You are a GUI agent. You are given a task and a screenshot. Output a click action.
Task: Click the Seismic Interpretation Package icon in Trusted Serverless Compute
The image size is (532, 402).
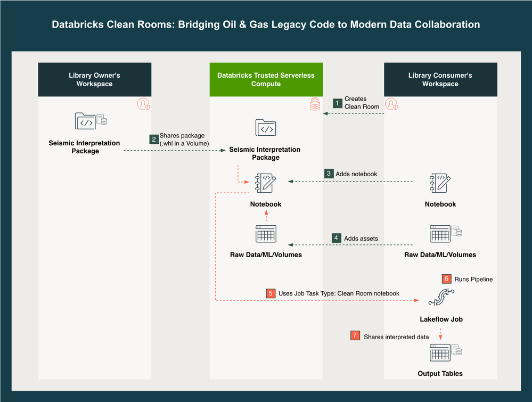[266, 128]
